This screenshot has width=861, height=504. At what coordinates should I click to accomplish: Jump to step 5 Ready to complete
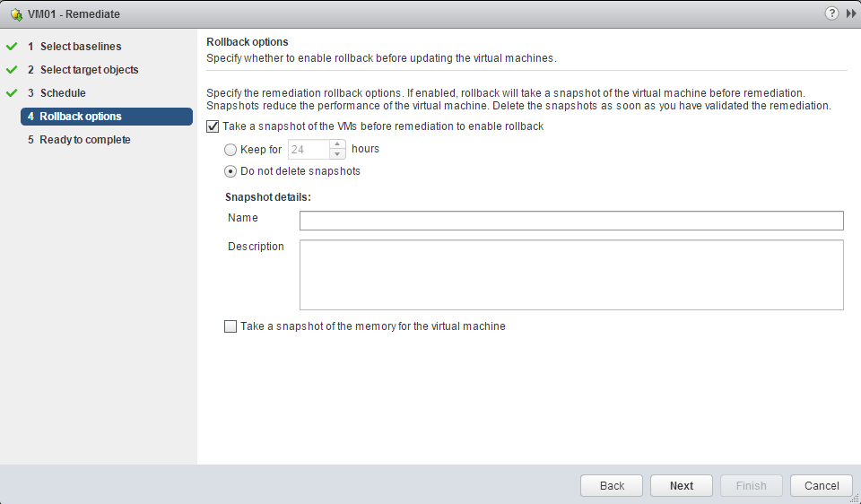pyautogui.click(x=84, y=140)
